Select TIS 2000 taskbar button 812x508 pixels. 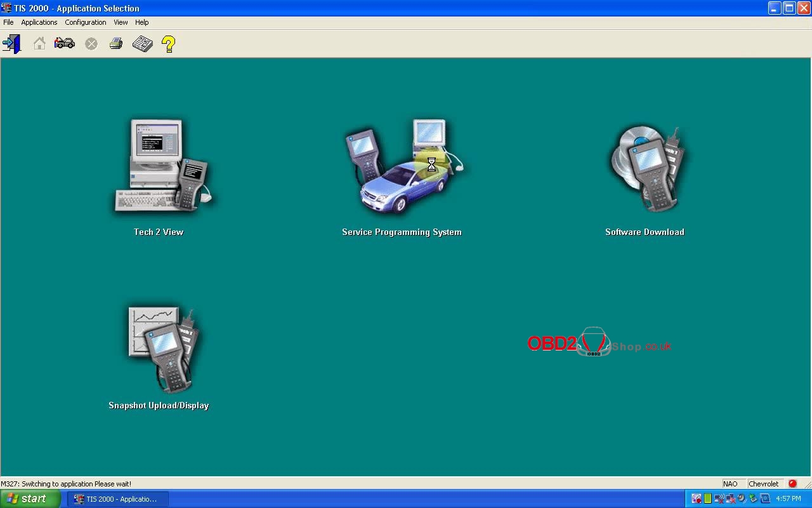[x=117, y=499]
